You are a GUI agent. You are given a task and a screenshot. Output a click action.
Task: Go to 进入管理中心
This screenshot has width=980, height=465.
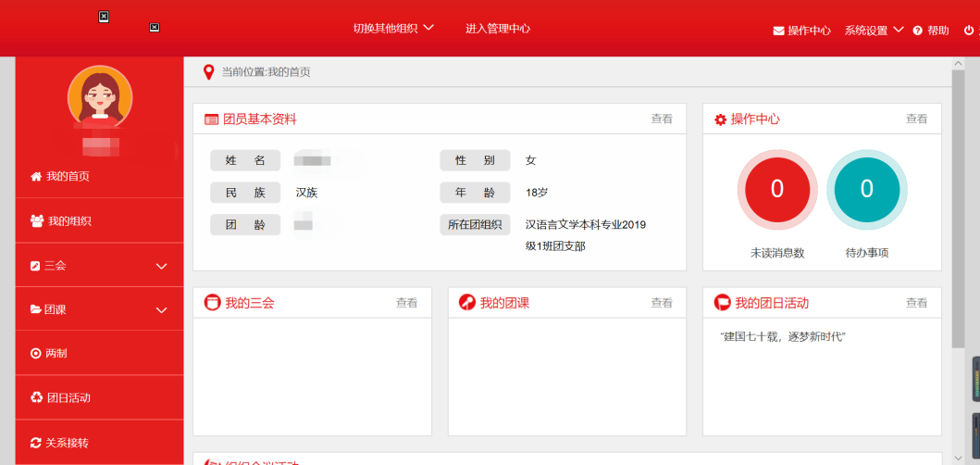498,28
